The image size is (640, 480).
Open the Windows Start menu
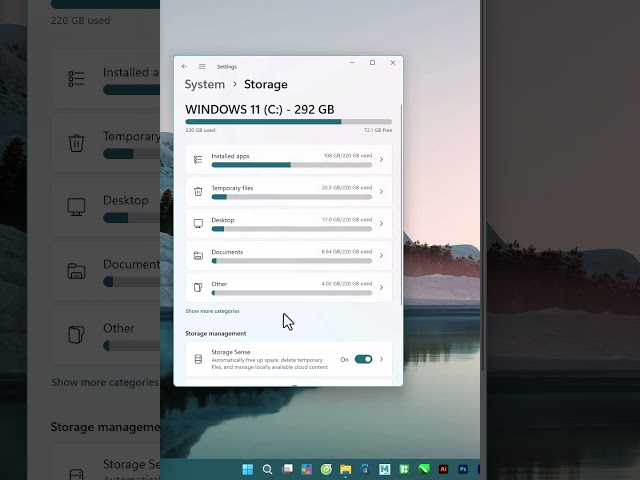pos(248,469)
